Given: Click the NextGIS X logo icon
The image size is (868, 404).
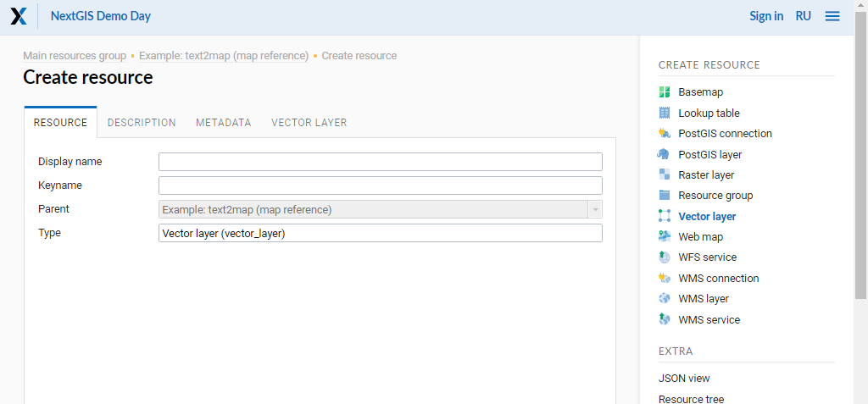Looking at the screenshot, I should (19, 16).
